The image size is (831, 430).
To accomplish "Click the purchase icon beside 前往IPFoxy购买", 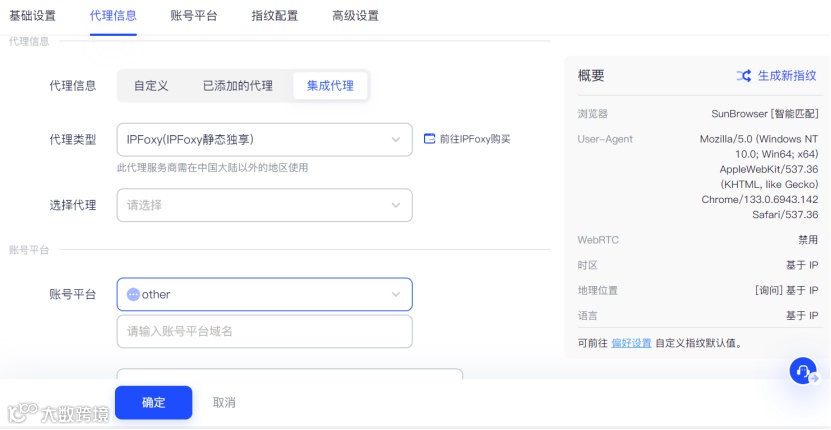I will point(429,139).
